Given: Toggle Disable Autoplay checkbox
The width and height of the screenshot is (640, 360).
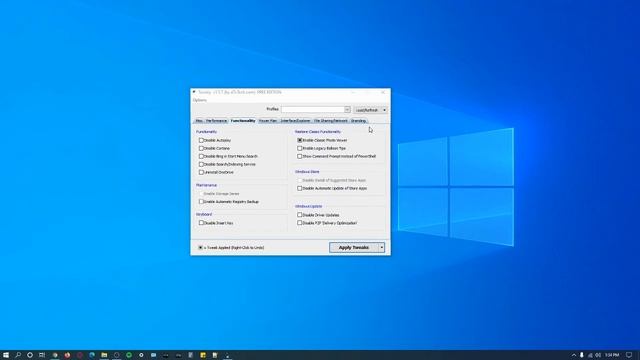Looking at the screenshot, I should [x=201, y=140].
